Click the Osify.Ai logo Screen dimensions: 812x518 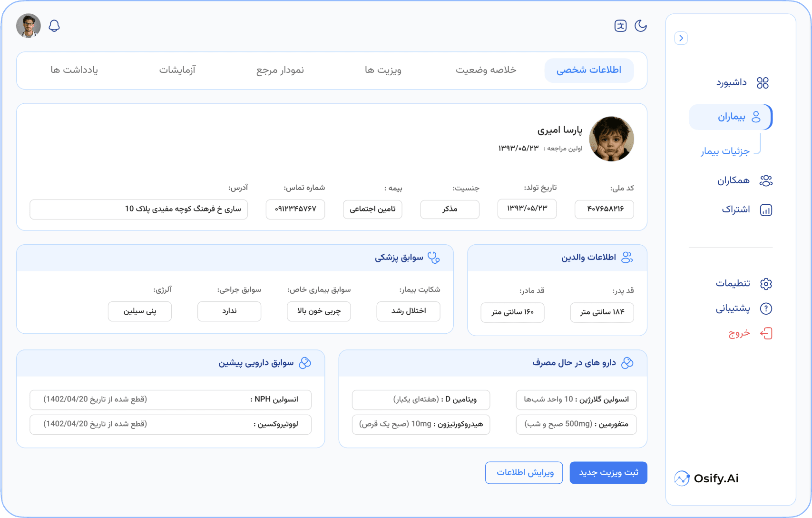[x=706, y=478]
